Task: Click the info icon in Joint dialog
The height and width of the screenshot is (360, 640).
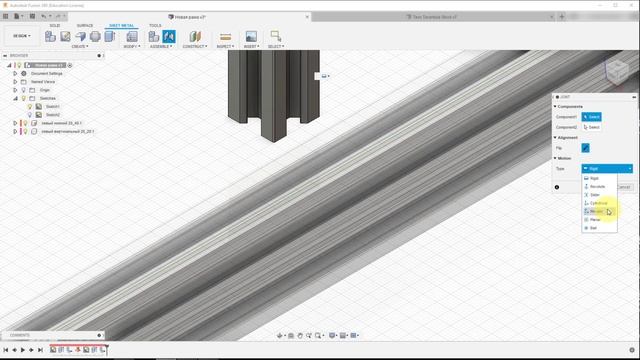Action: [557, 187]
